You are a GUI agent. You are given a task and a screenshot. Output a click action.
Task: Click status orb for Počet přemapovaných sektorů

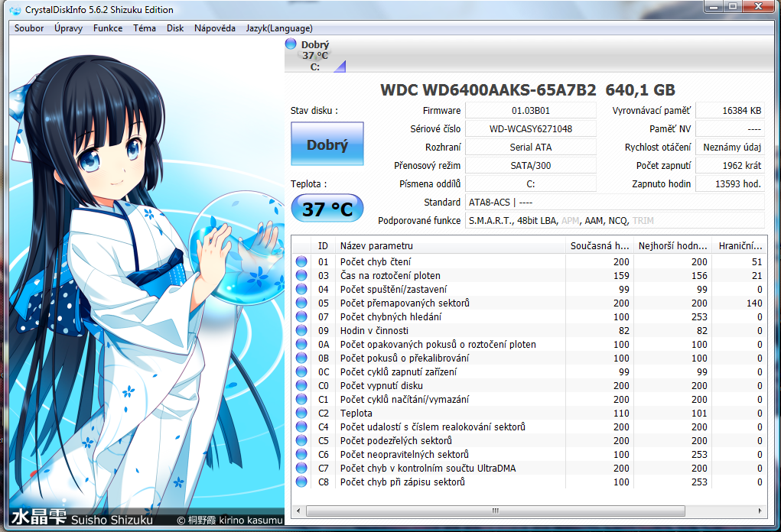point(301,303)
